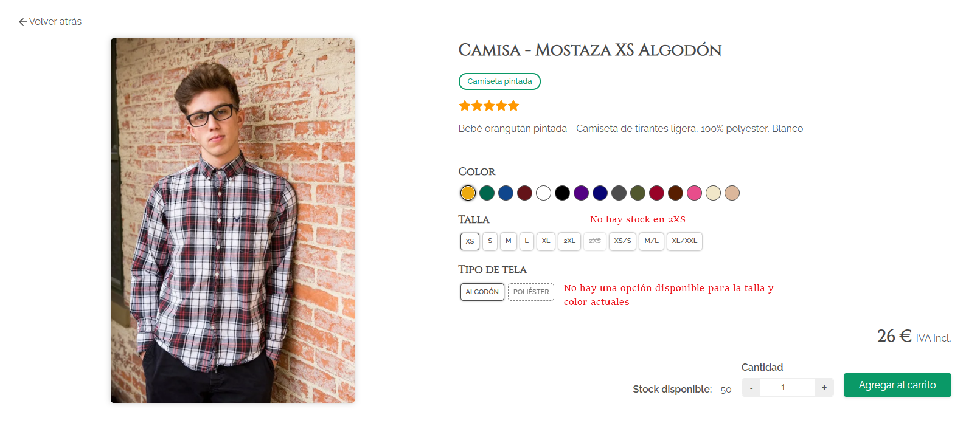Select the mustard yellow color swatch
The height and width of the screenshot is (423, 980).
tap(468, 193)
